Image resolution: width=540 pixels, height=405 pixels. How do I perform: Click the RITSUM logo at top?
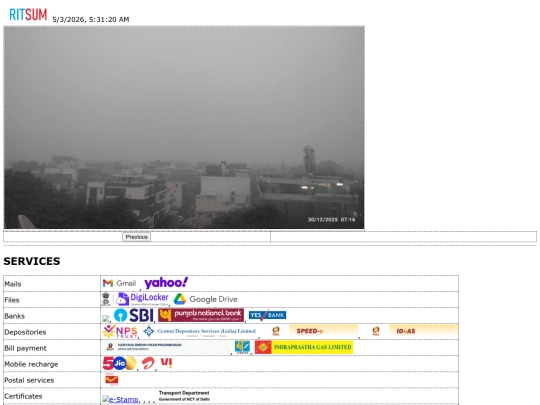(x=28, y=15)
